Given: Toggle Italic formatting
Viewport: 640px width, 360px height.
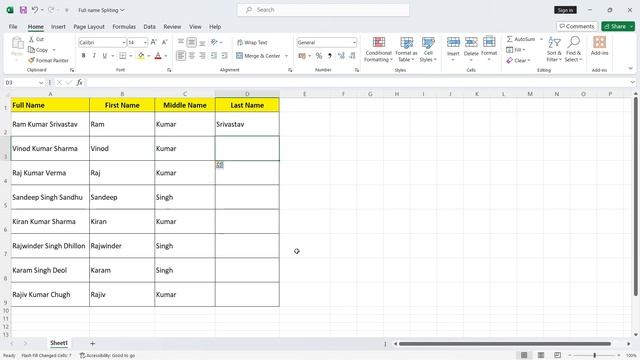Looking at the screenshot, I should click(94, 56).
